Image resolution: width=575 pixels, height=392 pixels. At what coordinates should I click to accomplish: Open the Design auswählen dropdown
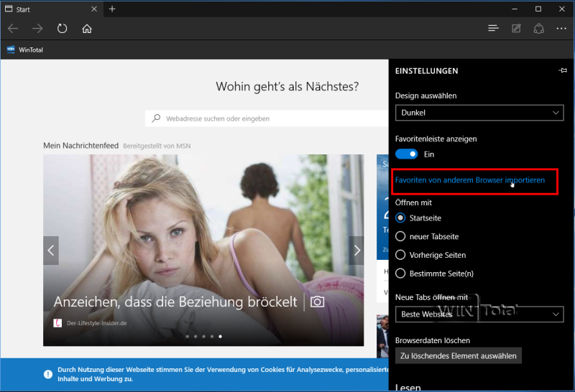(x=479, y=113)
